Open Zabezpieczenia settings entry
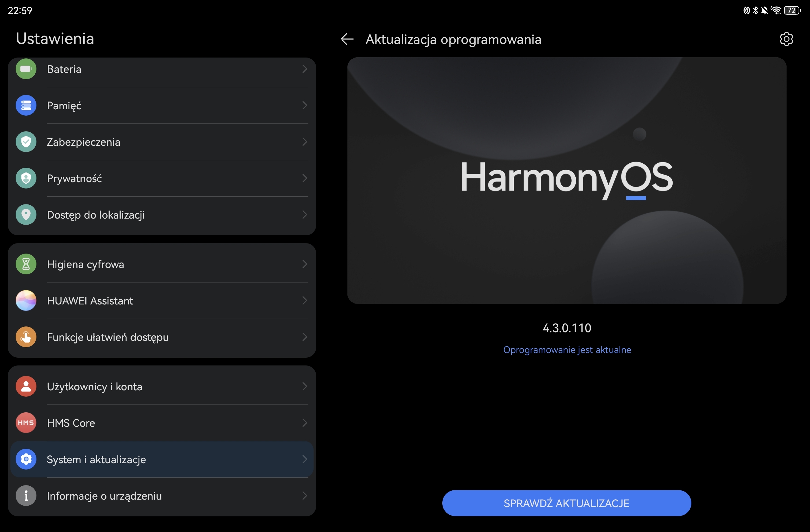Viewport: 810px width, 532px height. (162, 142)
